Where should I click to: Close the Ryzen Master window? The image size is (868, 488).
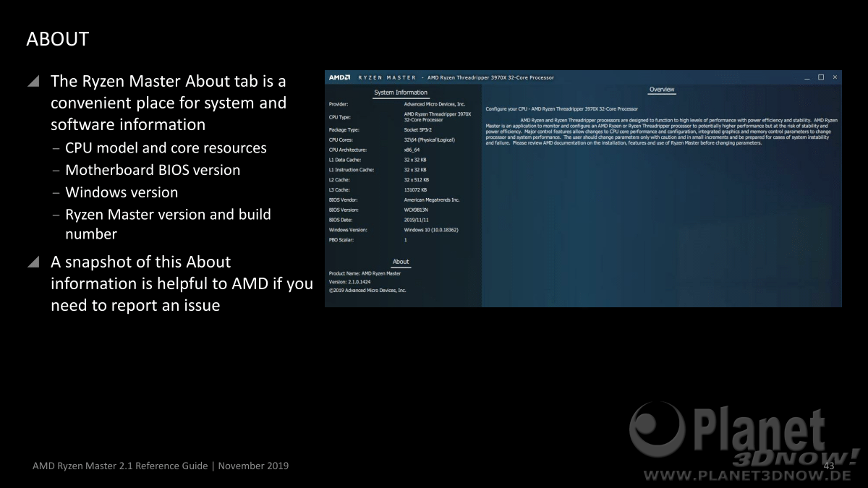[835, 77]
